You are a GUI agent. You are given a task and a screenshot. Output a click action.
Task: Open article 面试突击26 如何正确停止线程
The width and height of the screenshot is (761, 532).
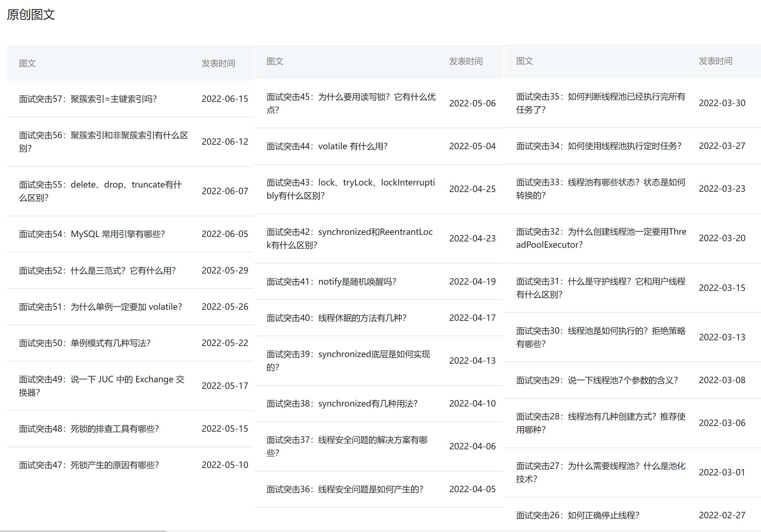pos(578,515)
